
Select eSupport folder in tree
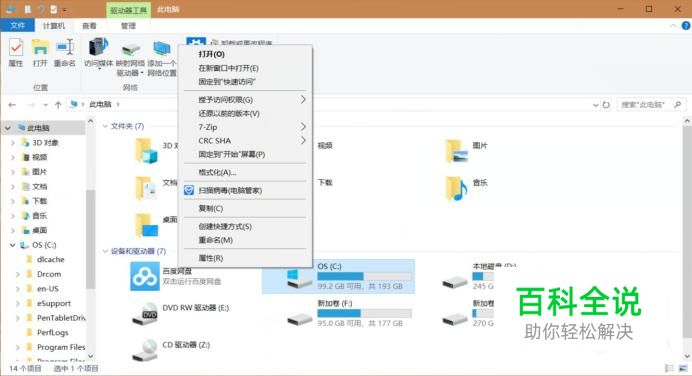click(53, 303)
